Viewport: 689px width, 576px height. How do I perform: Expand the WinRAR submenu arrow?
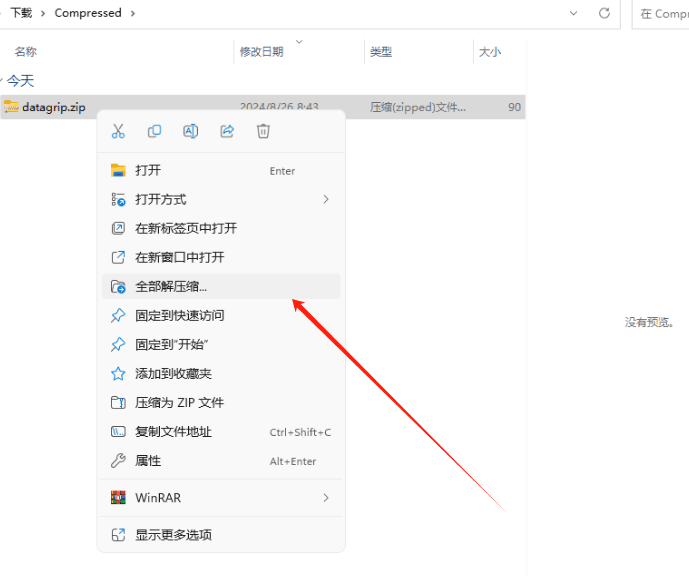(326, 497)
